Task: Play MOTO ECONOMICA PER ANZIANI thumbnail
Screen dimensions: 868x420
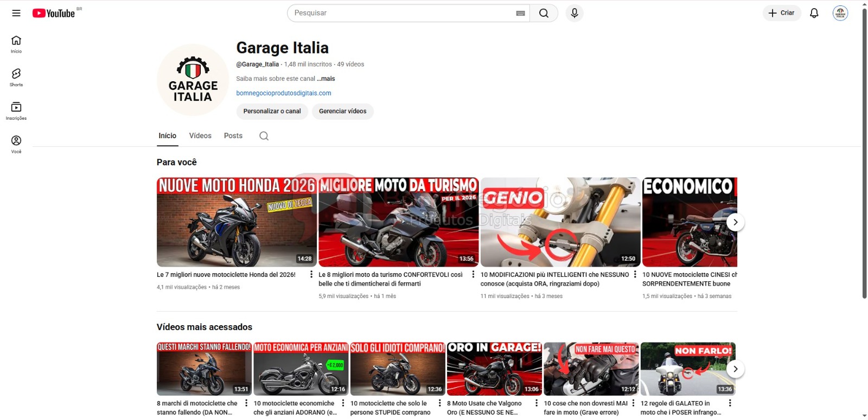Action: click(x=301, y=369)
